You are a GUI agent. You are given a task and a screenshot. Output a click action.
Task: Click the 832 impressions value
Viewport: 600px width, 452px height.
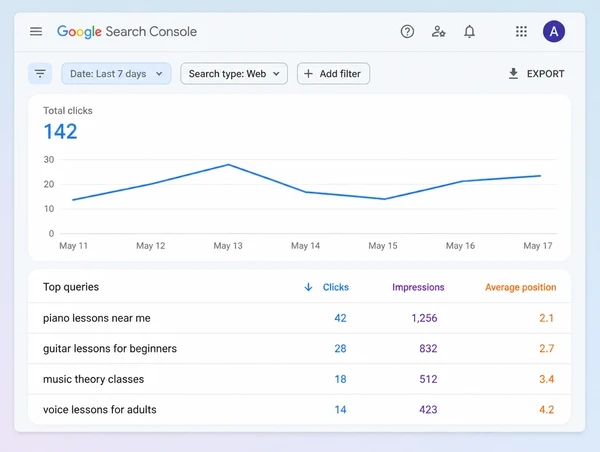[428, 349]
